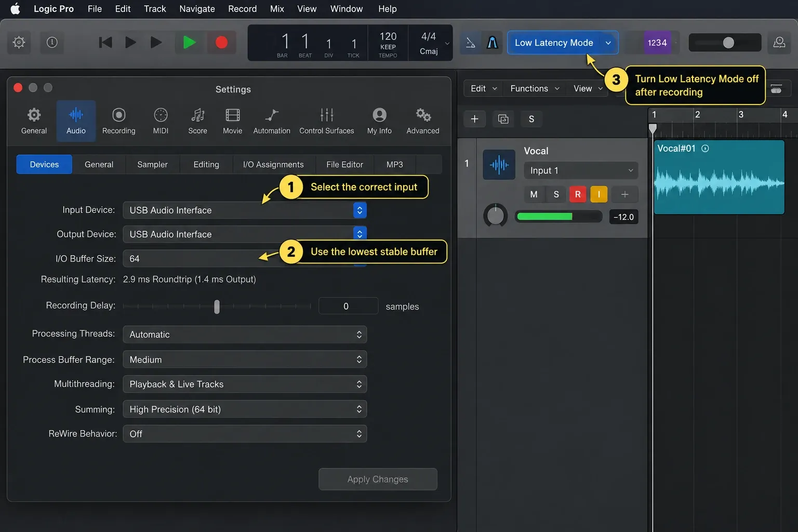Open the Summing dropdown
The height and width of the screenshot is (532, 798).
[x=245, y=409]
